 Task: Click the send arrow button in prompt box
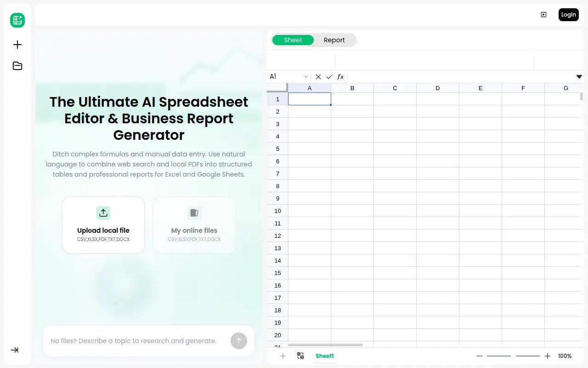pos(239,341)
